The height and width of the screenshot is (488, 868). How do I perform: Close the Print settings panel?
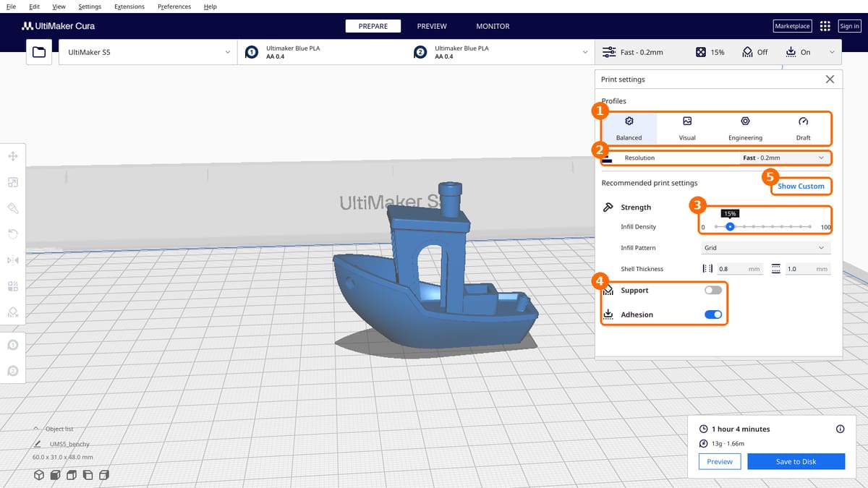[x=830, y=79]
